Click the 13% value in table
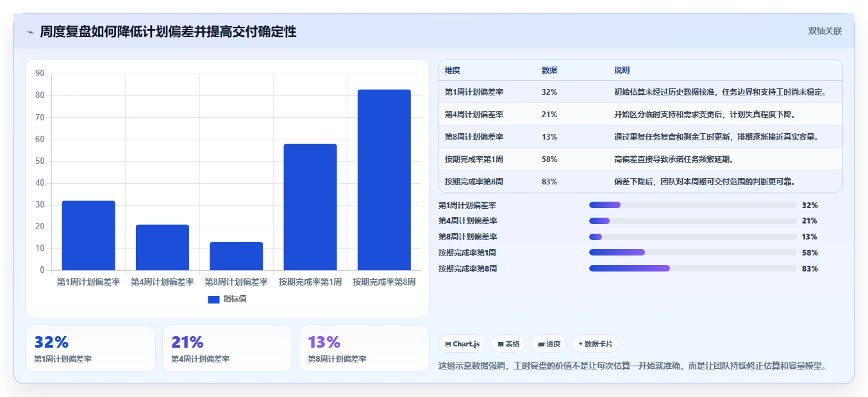The width and height of the screenshot is (868, 397). pyautogui.click(x=549, y=137)
